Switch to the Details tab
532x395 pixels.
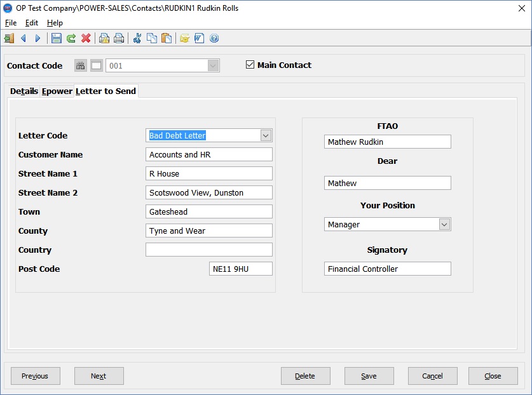(24, 91)
